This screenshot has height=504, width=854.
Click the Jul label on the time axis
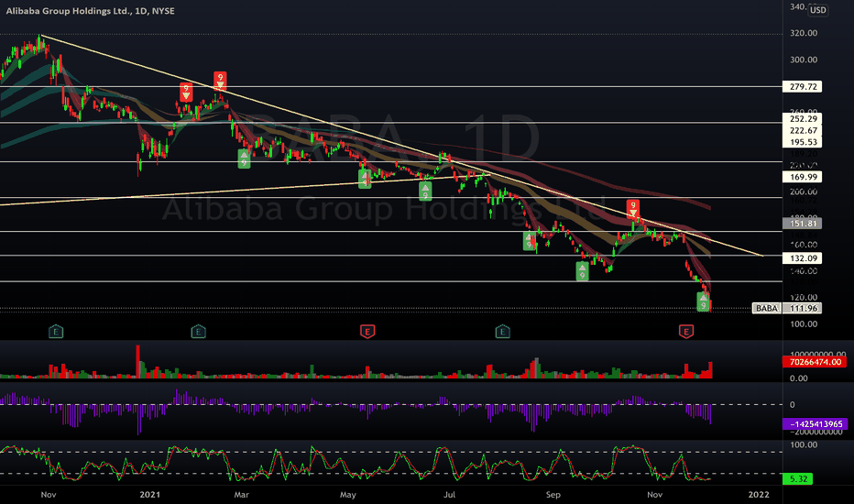click(449, 495)
